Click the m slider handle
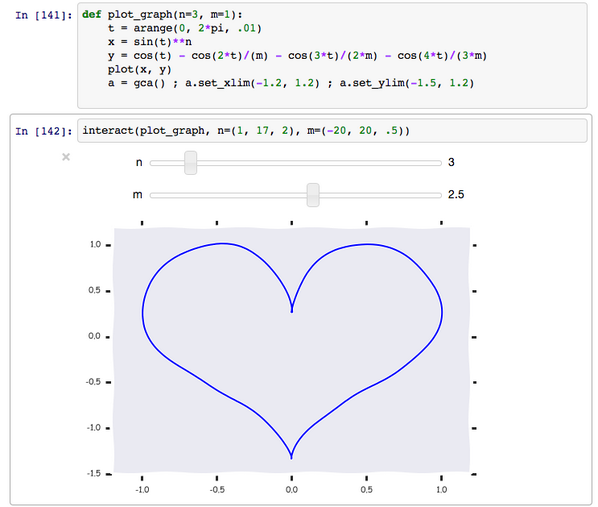The width and height of the screenshot is (598, 507). [313, 195]
